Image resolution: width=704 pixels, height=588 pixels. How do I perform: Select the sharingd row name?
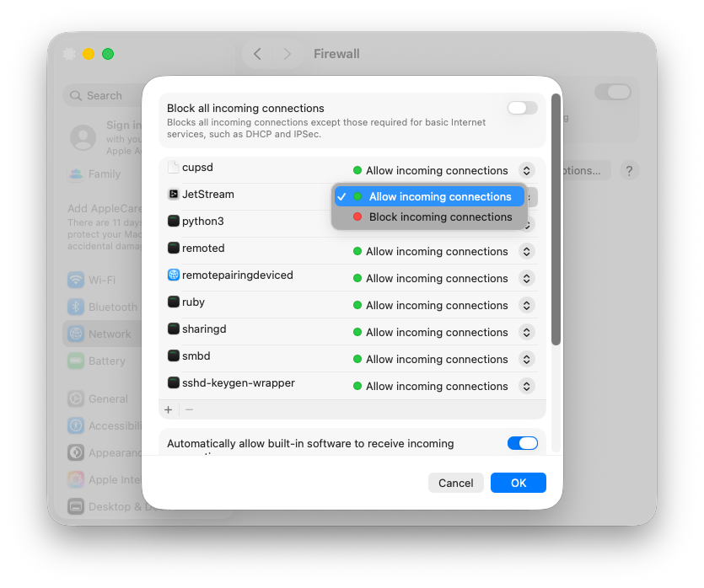point(204,329)
